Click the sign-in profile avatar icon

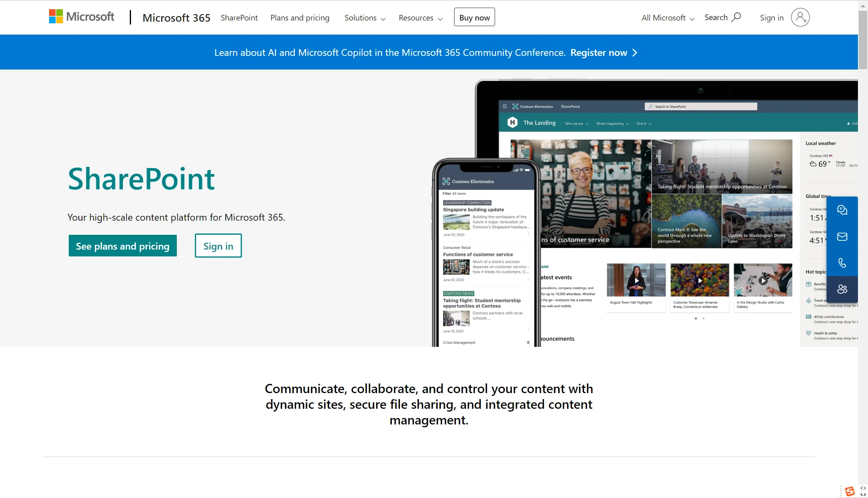[x=800, y=17]
